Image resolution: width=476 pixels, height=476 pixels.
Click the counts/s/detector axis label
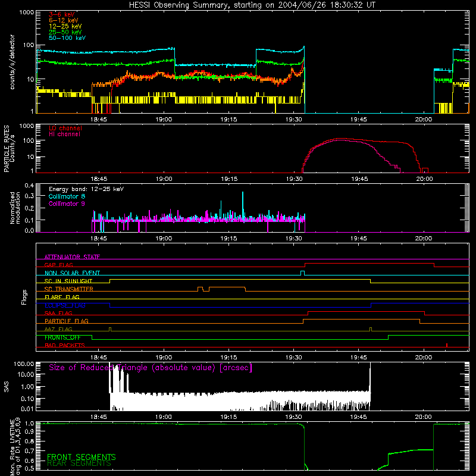[x=12, y=62]
